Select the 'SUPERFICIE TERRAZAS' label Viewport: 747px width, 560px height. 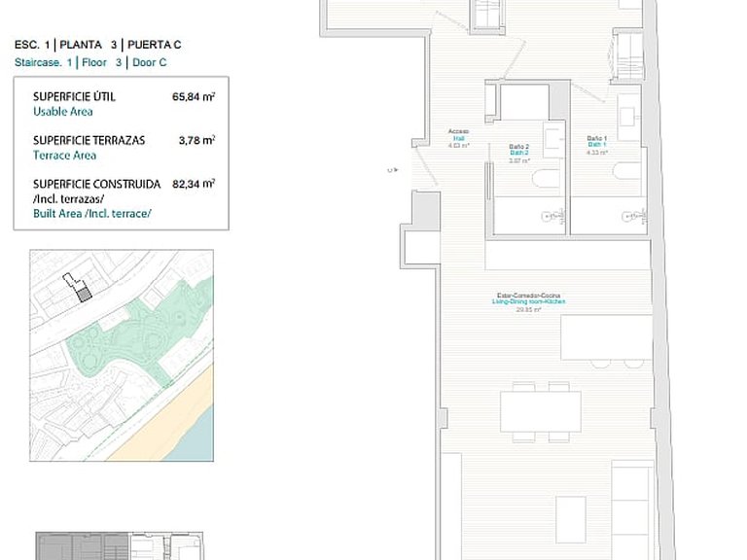89,140
